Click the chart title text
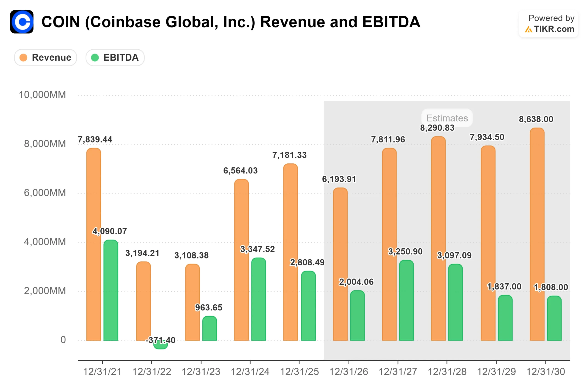The image size is (588, 392). click(231, 22)
